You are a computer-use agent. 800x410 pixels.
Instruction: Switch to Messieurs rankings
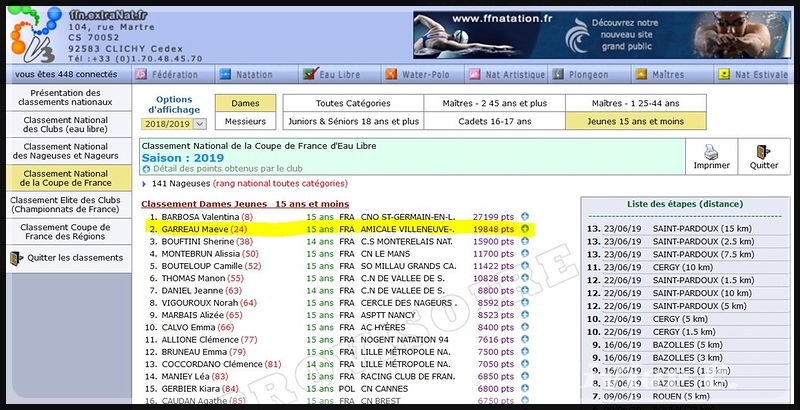[246, 121]
